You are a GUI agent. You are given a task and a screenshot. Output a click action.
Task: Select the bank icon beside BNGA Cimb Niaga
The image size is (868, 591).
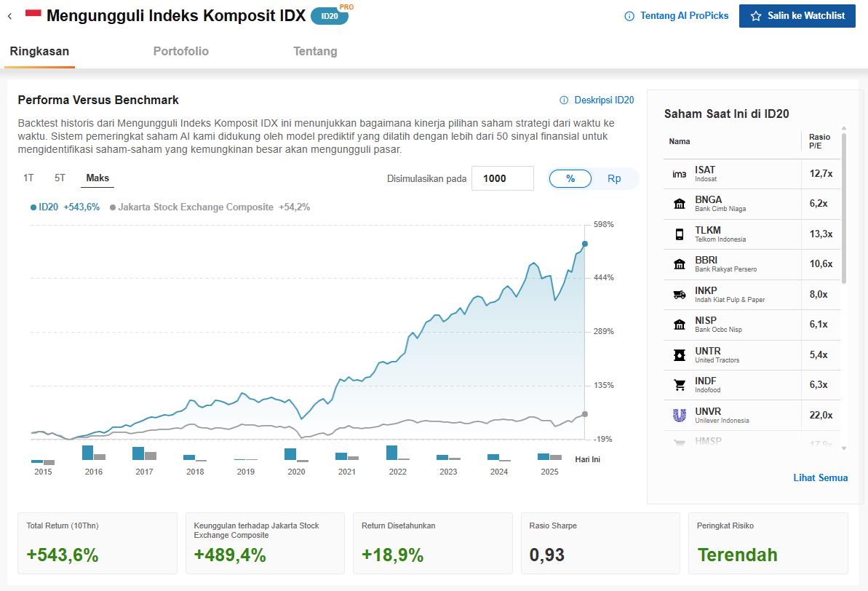point(678,203)
